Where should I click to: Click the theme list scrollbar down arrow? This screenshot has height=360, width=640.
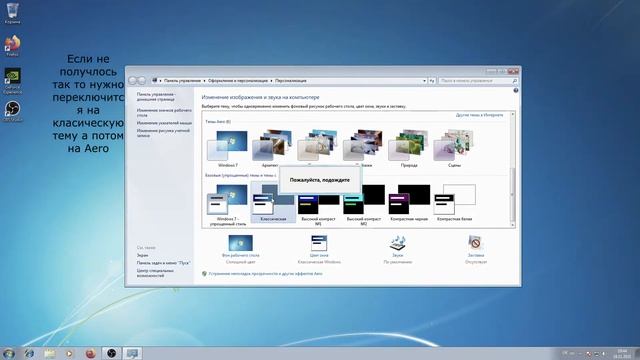point(513,224)
